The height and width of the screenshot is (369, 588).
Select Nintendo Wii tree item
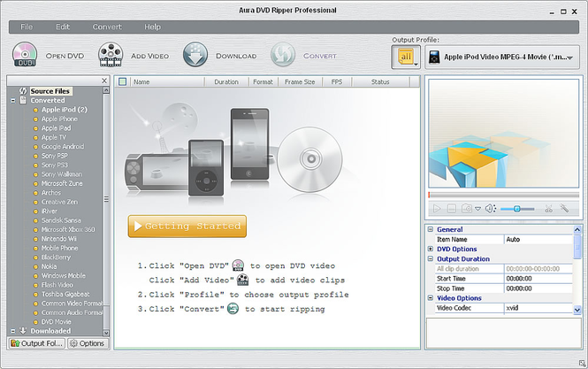58,239
